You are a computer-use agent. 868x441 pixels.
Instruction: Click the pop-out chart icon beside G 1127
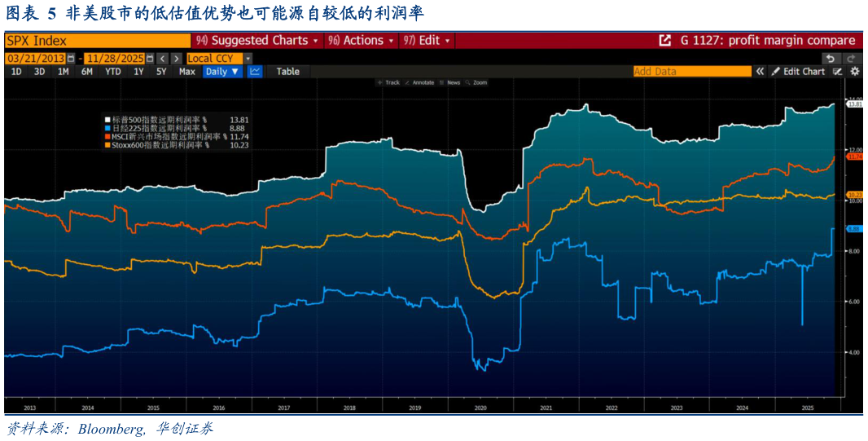point(664,40)
